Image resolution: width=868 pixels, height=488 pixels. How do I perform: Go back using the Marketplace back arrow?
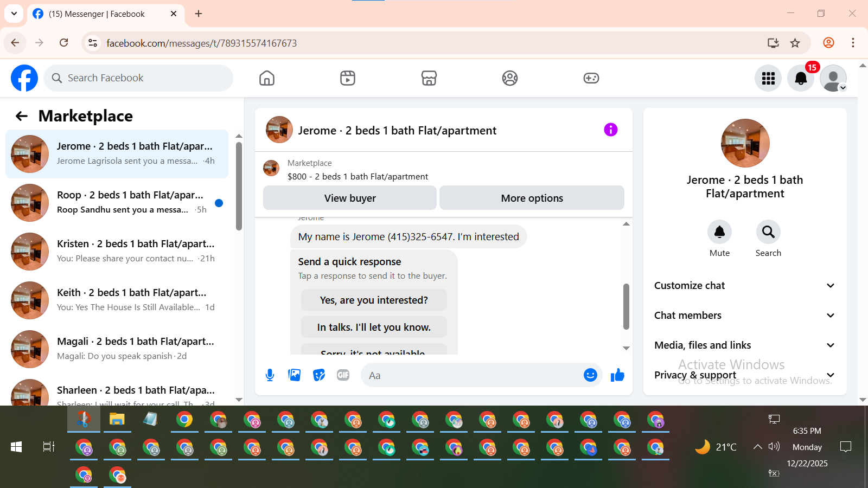pyautogui.click(x=21, y=116)
